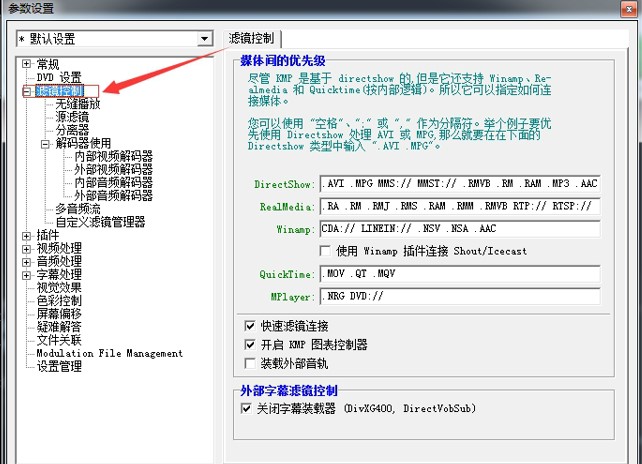The width and height of the screenshot is (642, 464).
Task: Check 装载外部音轨 checkbox
Action: pos(250,364)
